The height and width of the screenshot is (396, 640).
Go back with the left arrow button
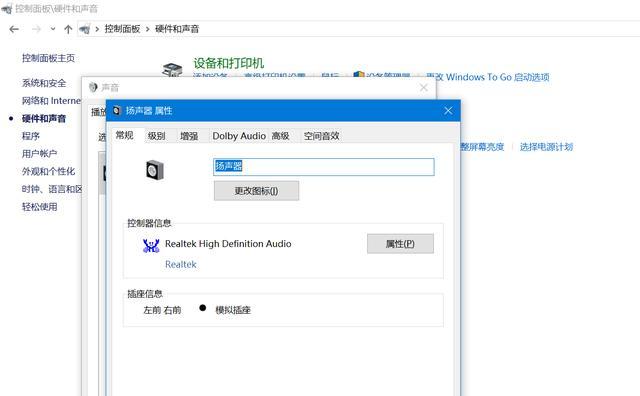14,29
